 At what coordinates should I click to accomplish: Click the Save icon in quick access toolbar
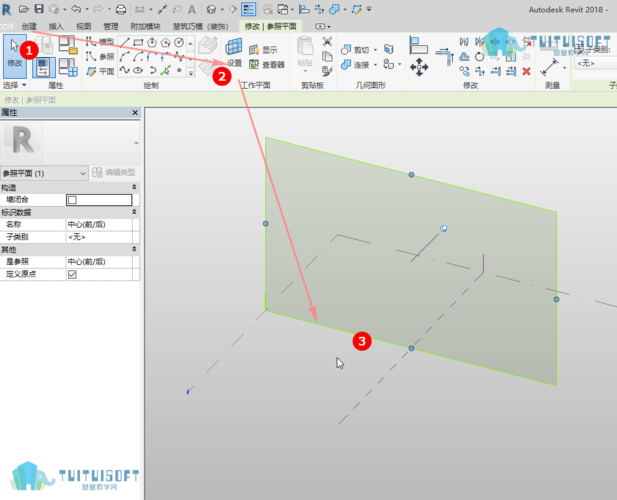pyautogui.click(x=39, y=9)
